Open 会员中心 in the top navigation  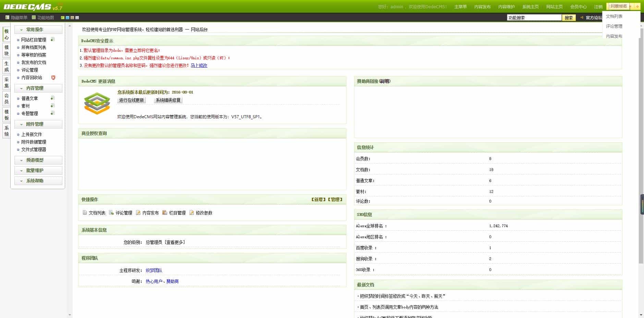(578, 7)
